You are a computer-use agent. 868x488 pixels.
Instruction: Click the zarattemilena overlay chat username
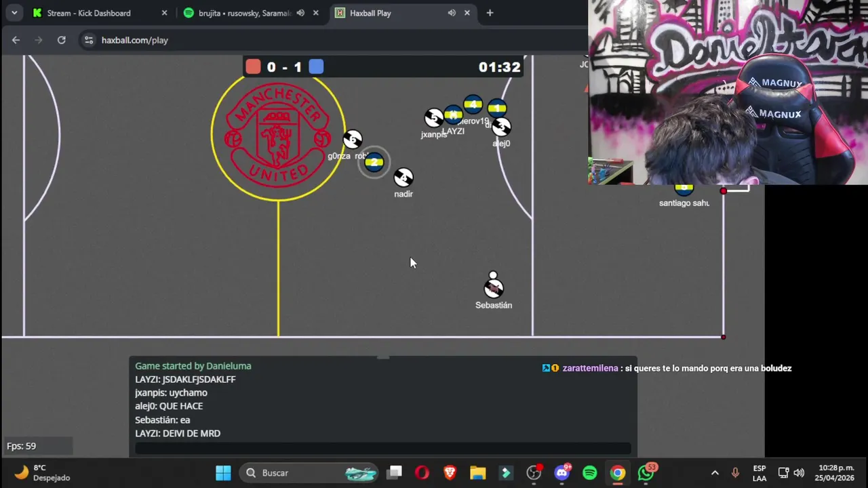(590, 368)
